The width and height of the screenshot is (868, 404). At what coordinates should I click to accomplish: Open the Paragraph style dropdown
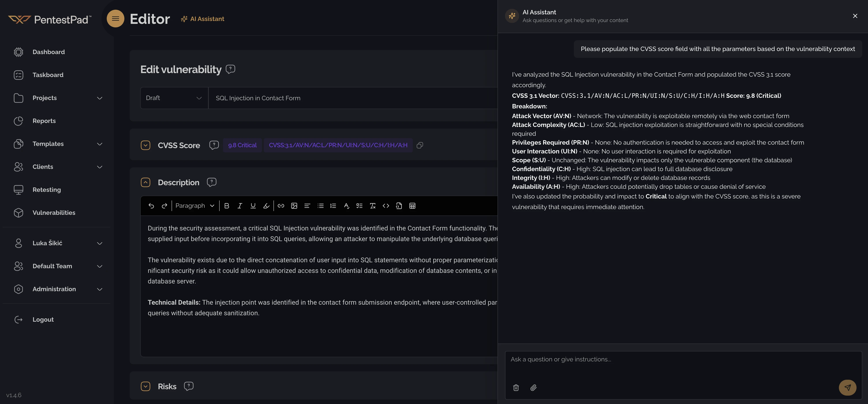pos(195,206)
